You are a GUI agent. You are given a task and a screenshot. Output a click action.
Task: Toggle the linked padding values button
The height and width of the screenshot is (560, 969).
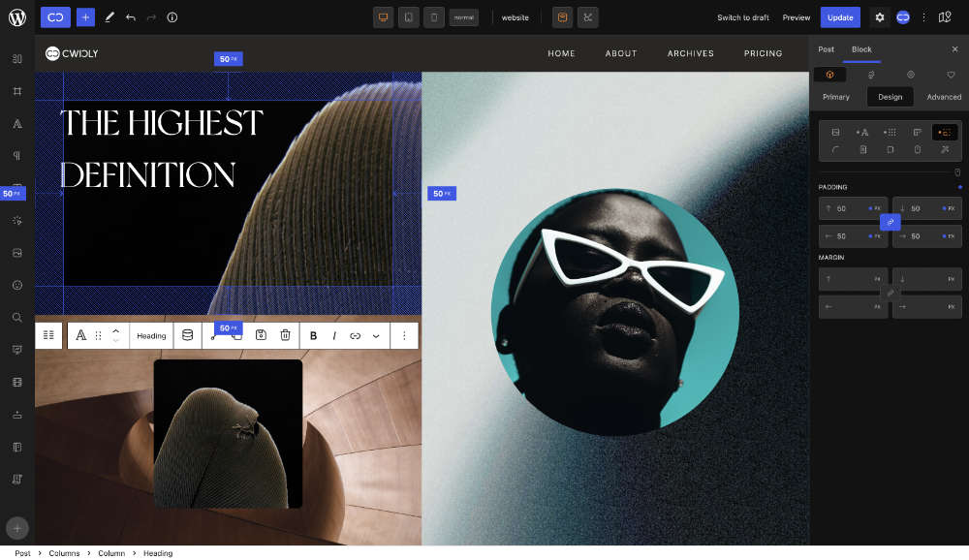click(x=890, y=223)
